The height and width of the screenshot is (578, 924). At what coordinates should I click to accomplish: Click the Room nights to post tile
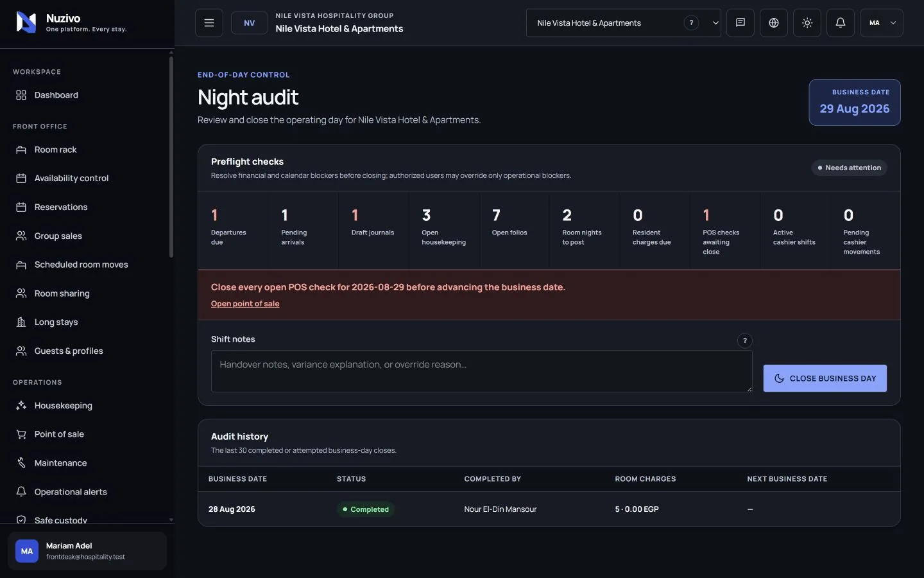[x=585, y=231]
